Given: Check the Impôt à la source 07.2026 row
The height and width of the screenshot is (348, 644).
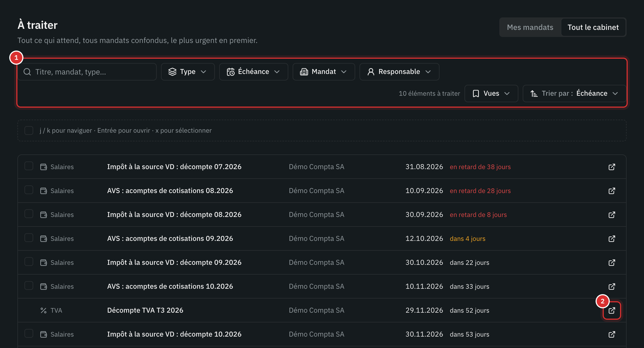Looking at the screenshot, I should tap(29, 166).
